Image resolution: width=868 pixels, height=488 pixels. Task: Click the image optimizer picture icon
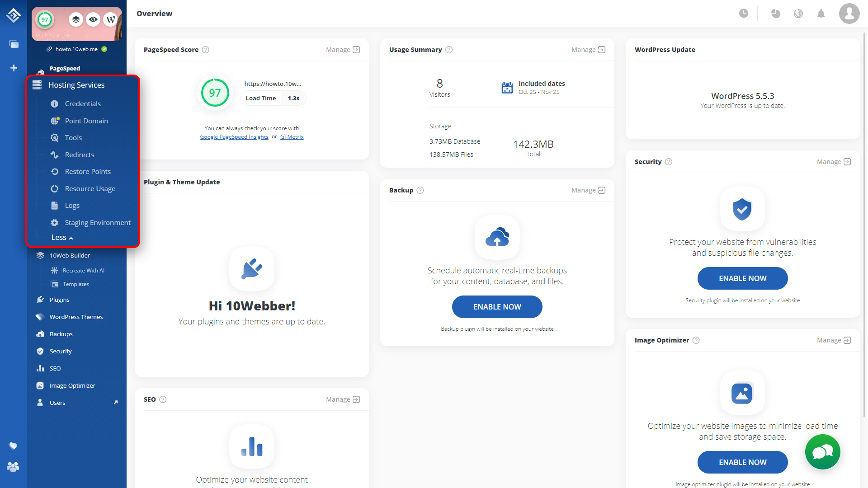pyautogui.click(x=742, y=393)
